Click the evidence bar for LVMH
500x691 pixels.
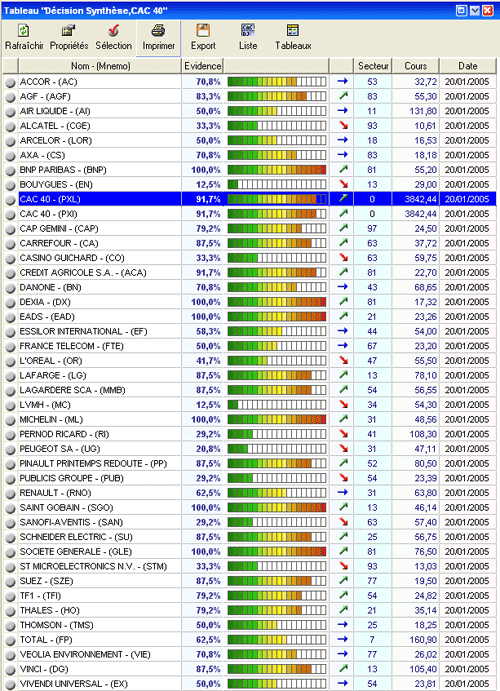[x=277, y=405]
